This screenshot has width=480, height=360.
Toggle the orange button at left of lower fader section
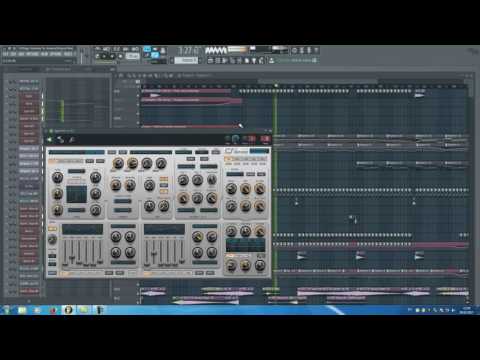pyautogui.click(x=52, y=229)
